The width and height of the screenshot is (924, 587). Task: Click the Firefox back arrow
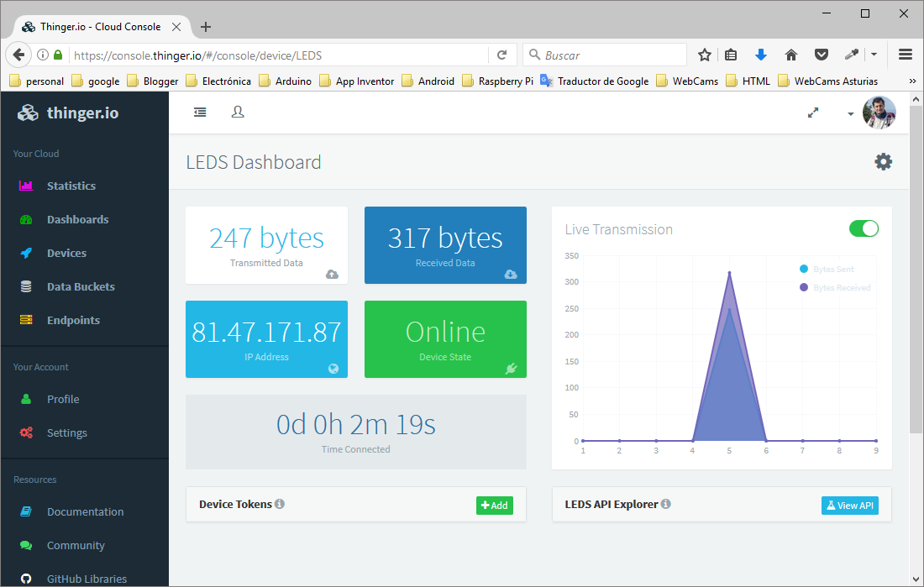pyautogui.click(x=18, y=55)
